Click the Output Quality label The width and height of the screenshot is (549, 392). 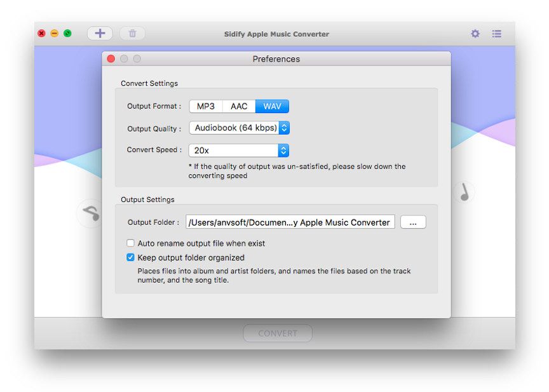[154, 129]
